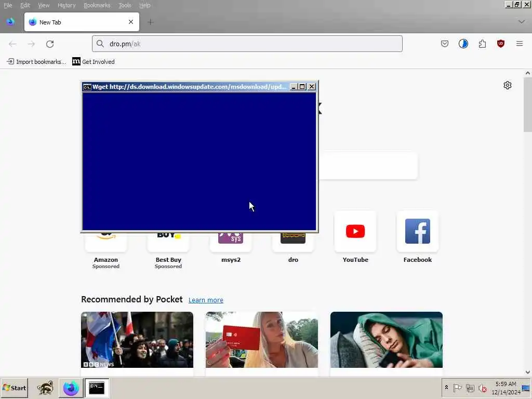The width and height of the screenshot is (532, 399).
Task: Select the New Tab tab
Action: (82, 22)
